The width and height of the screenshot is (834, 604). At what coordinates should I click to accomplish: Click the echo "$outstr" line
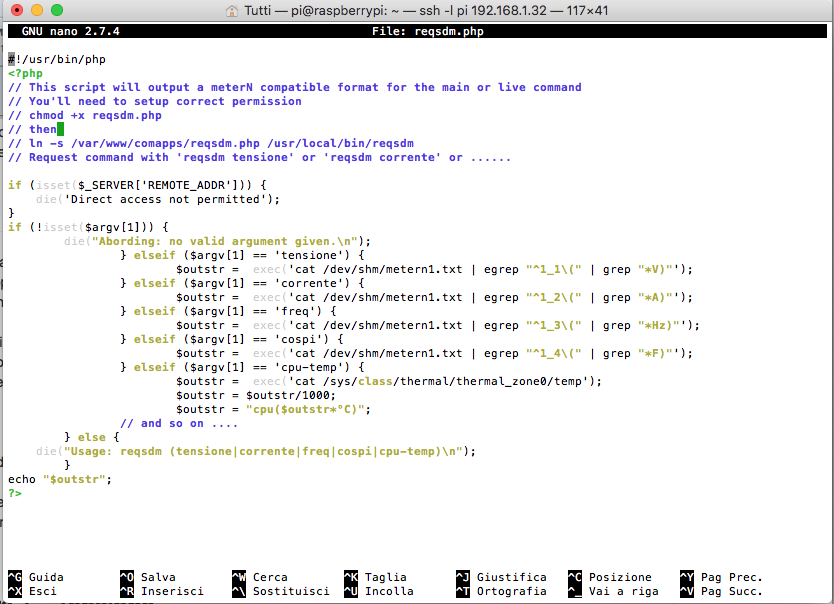[60, 480]
